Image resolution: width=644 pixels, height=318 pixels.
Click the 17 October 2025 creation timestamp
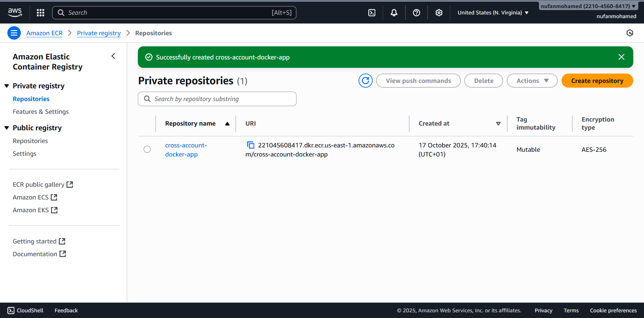pos(458,150)
